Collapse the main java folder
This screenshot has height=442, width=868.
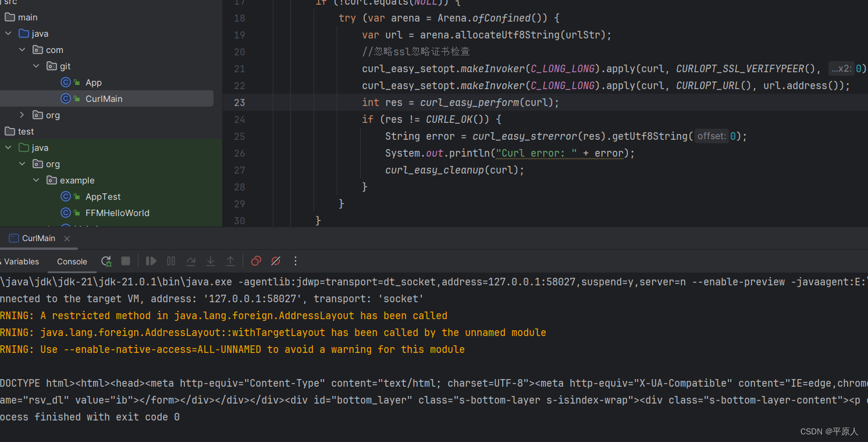(8, 34)
